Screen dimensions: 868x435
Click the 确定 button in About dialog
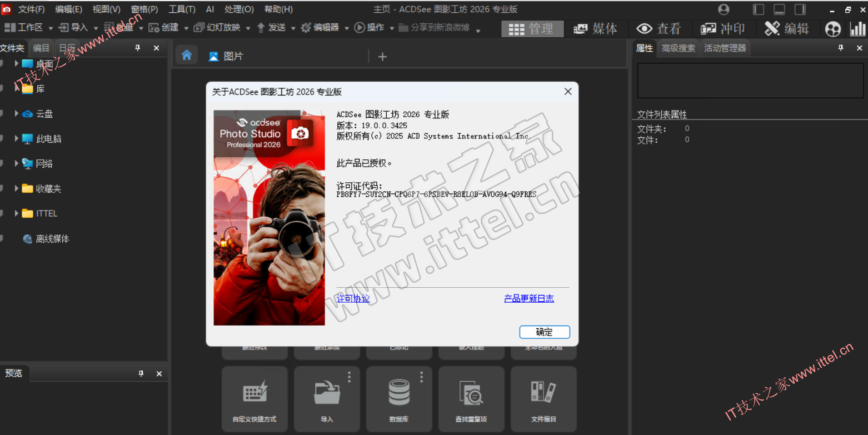tap(545, 332)
